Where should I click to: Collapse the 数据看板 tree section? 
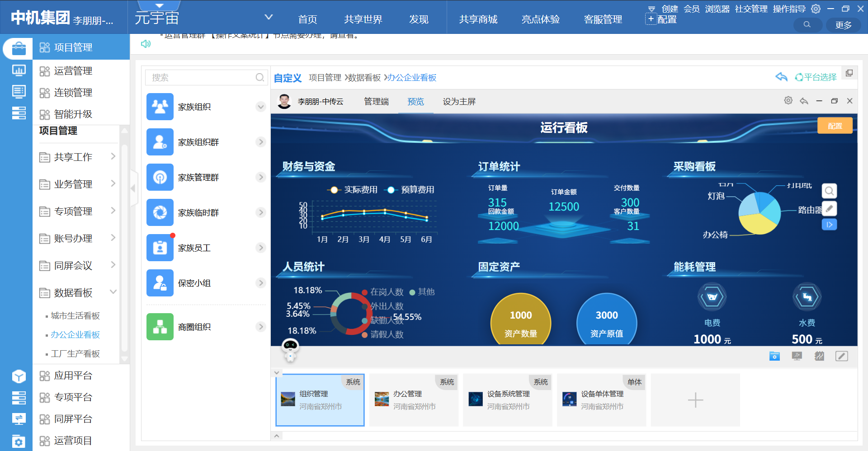tap(113, 292)
